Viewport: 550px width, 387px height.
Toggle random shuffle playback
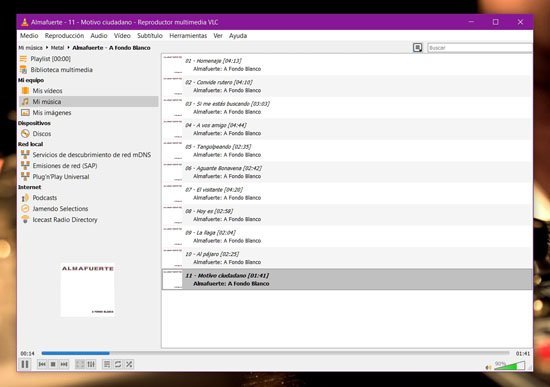pyautogui.click(x=129, y=364)
